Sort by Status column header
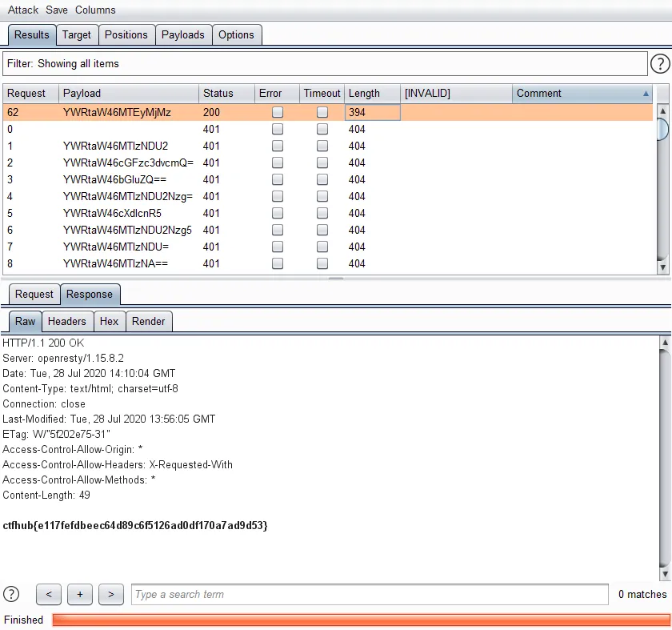The height and width of the screenshot is (630, 672). (x=226, y=94)
